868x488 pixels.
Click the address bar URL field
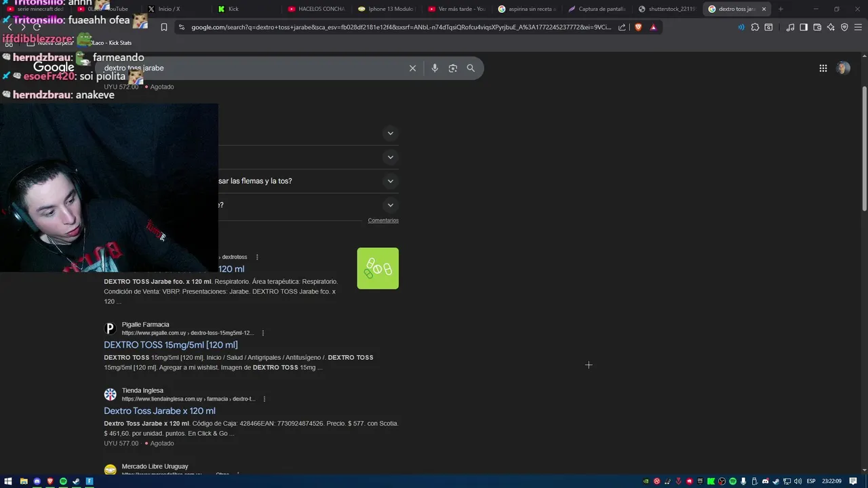(x=401, y=27)
